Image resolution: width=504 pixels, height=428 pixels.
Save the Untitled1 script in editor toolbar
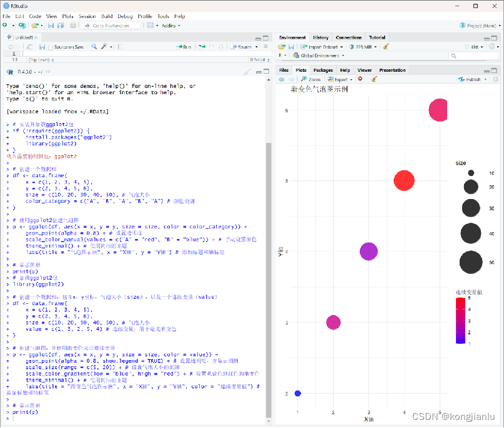click(x=42, y=47)
